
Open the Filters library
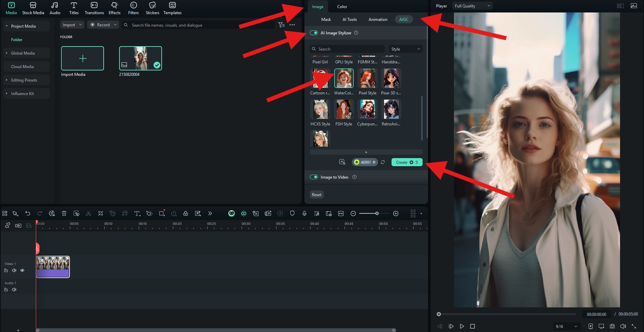click(133, 8)
